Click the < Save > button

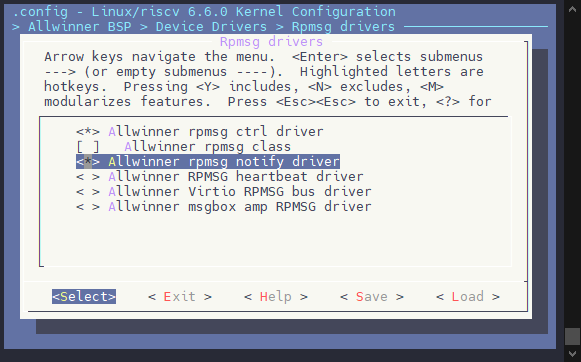coord(372,297)
